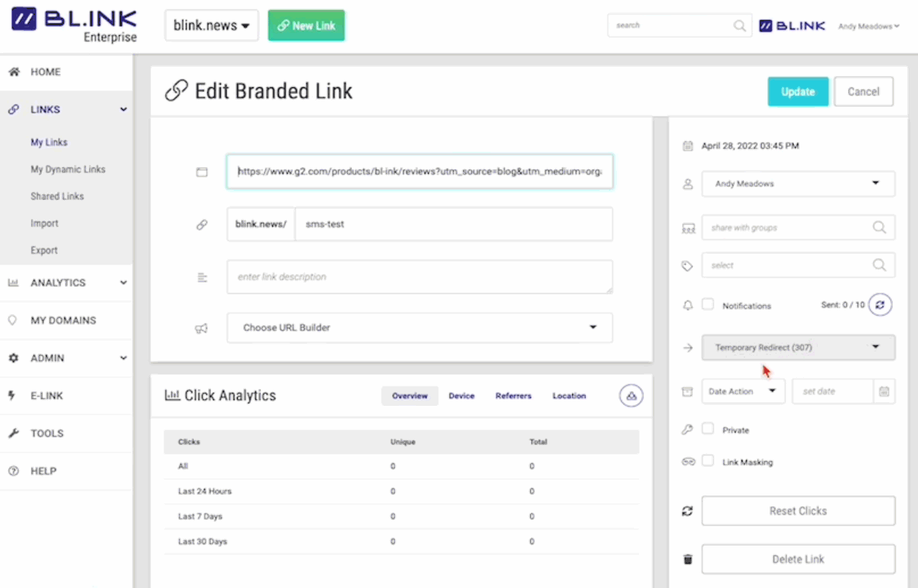Click the bell icon beside Notifications

[x=688, y=305]
